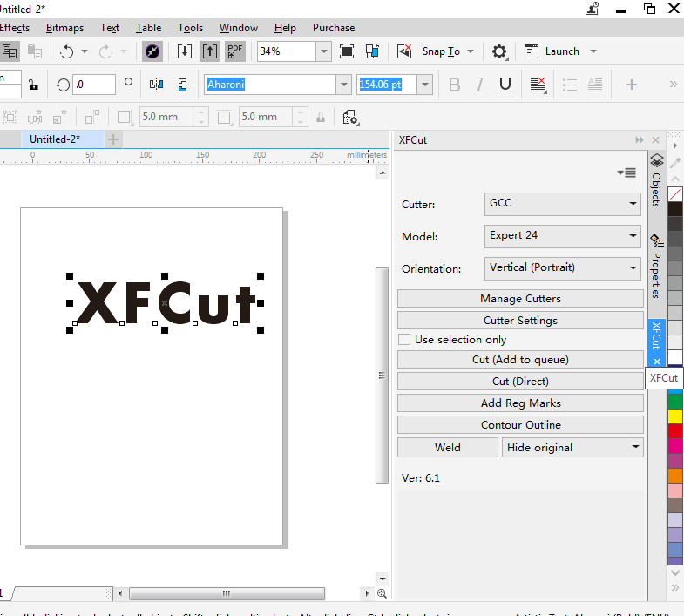Click the Show rulers icon
Screen dimensions: 684x616
coord(372,51)
